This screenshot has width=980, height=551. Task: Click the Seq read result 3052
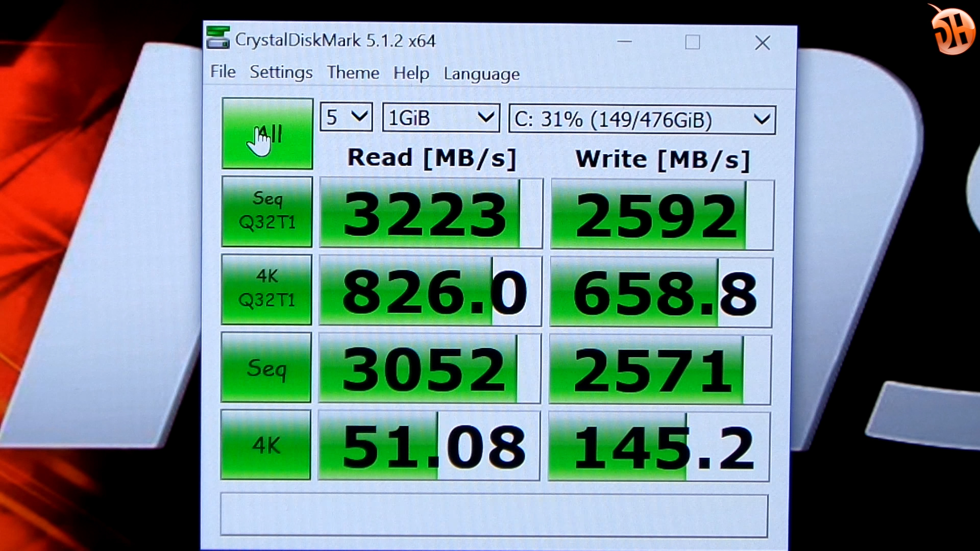coord(429,368)
